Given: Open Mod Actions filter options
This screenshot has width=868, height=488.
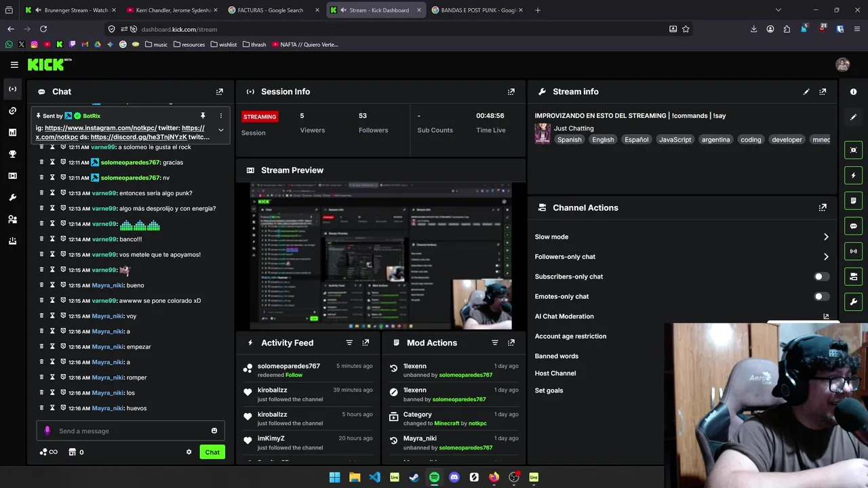Looking at the screenshot, I should pyautogui.click(x=495, y=343).
